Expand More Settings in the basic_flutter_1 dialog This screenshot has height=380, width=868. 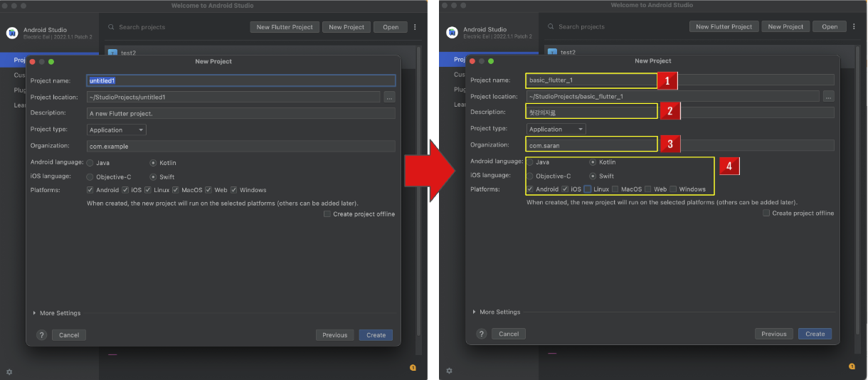click(x=497, y=312)
